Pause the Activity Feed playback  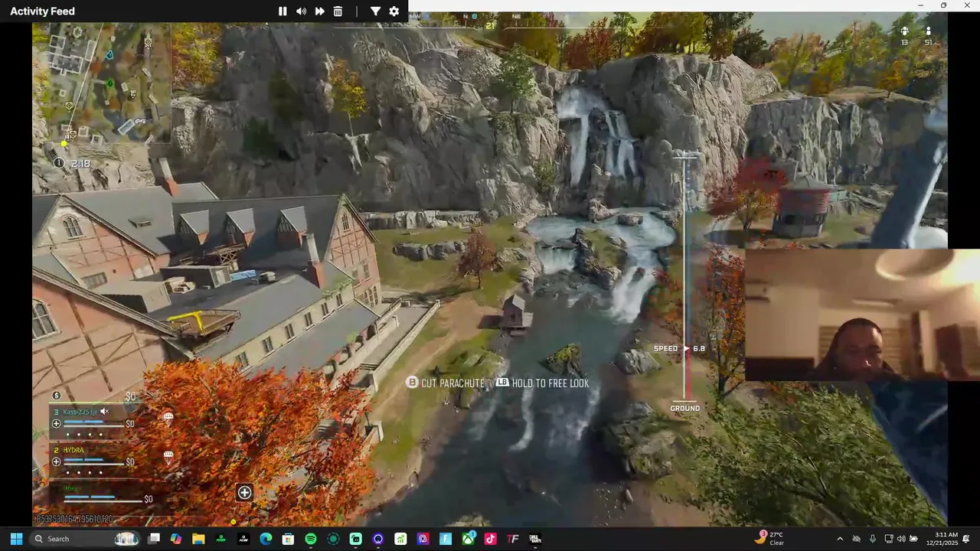tap(283, 11)
